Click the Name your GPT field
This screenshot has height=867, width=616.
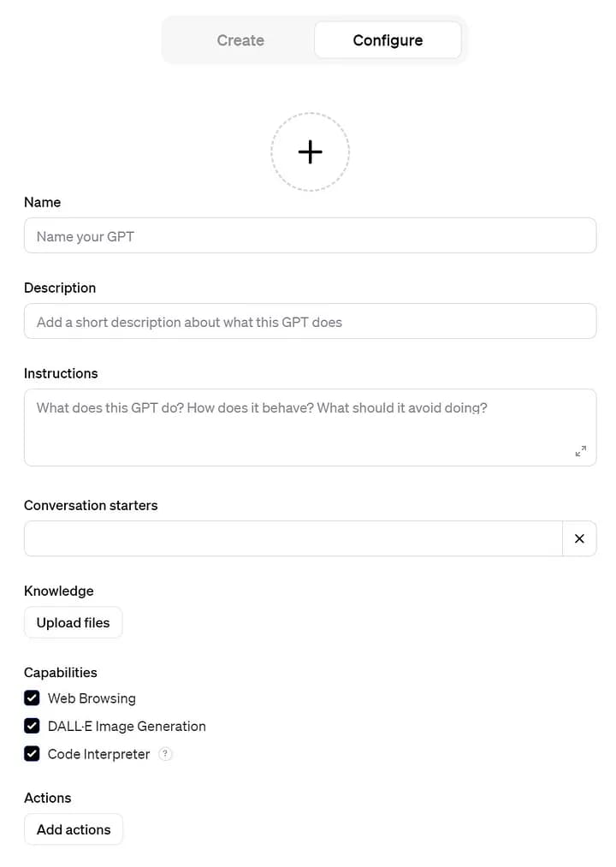310,235
